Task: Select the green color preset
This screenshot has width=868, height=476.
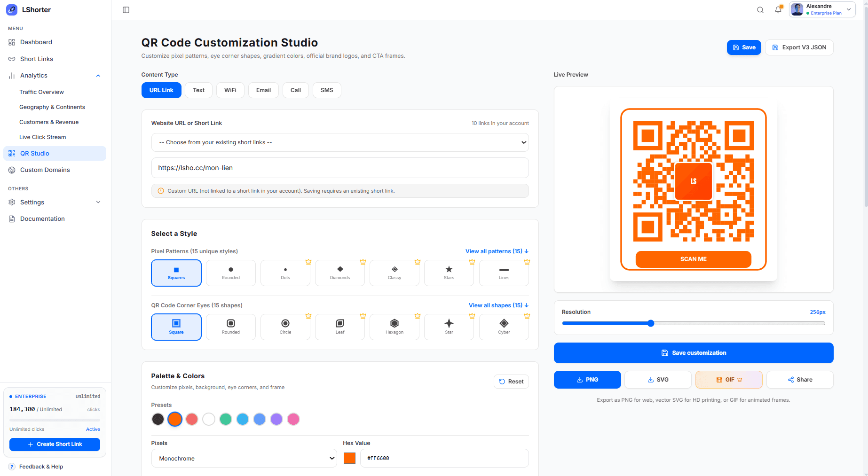Action: [226, 419]
